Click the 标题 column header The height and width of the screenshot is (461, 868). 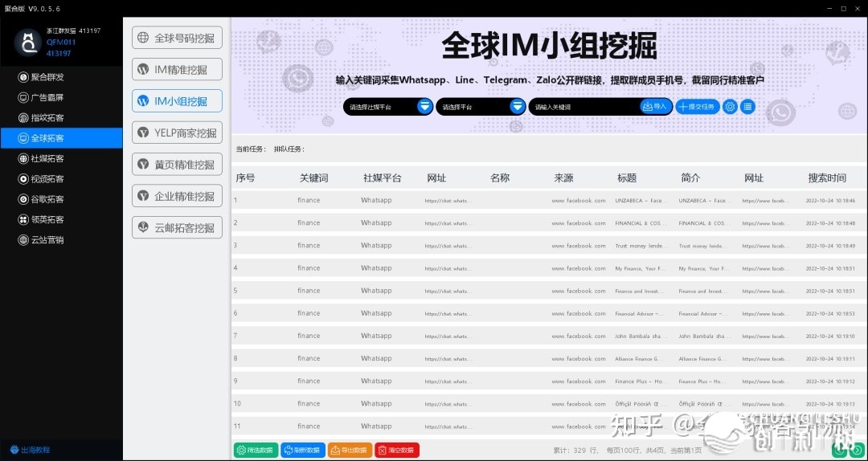627,178
